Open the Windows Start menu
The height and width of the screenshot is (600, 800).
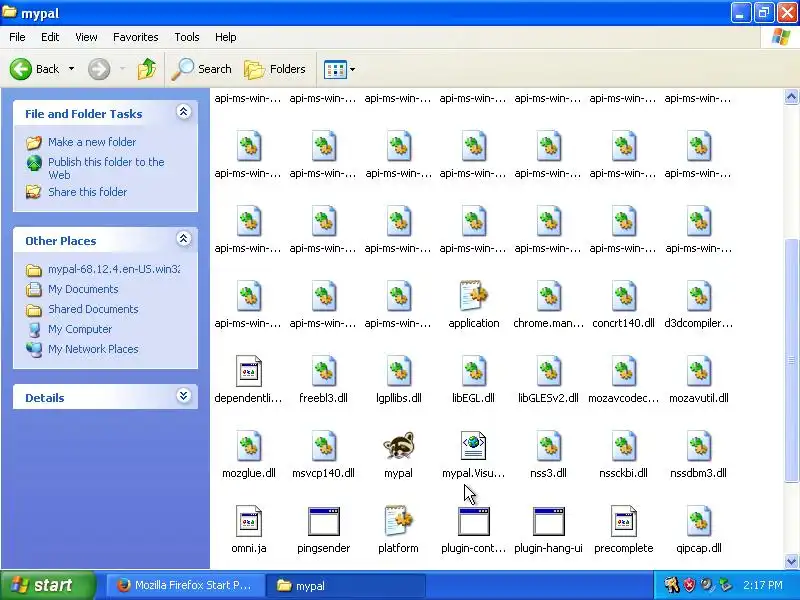[x=48, y=585]
